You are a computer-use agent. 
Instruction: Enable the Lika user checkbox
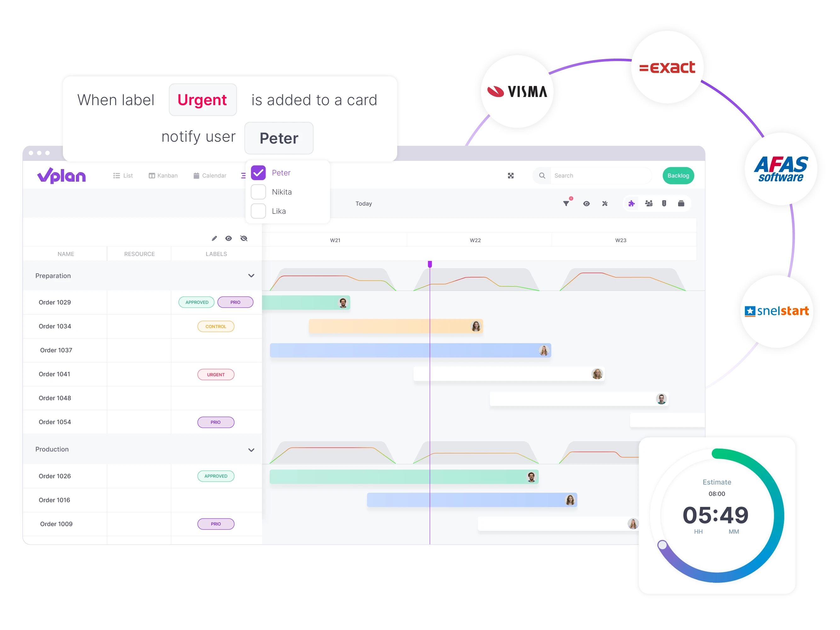[258, 211]
